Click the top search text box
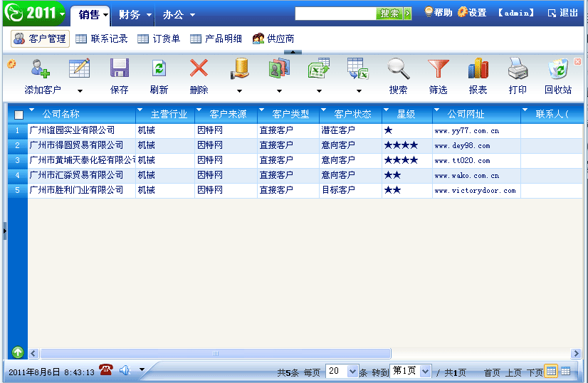The width and height of the screenshot is (588, 383). 335,14
